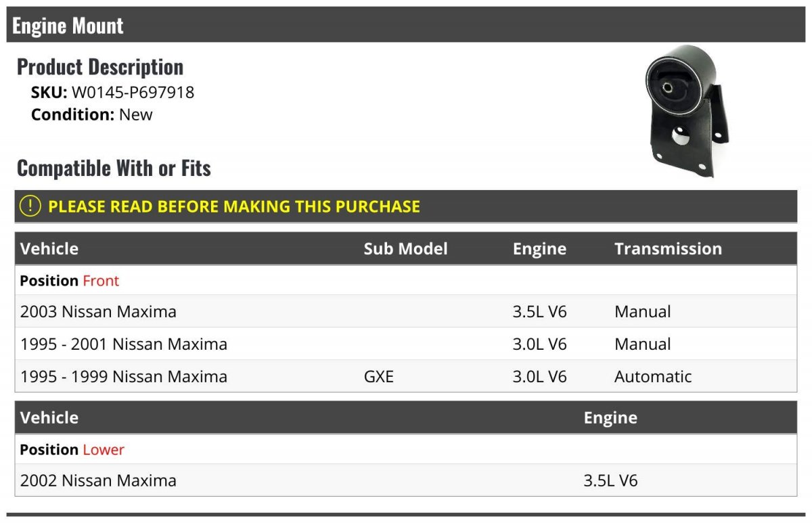Click the Product Description heading
The height and width of the screenshot is (523, 812).
pos(100,66)
